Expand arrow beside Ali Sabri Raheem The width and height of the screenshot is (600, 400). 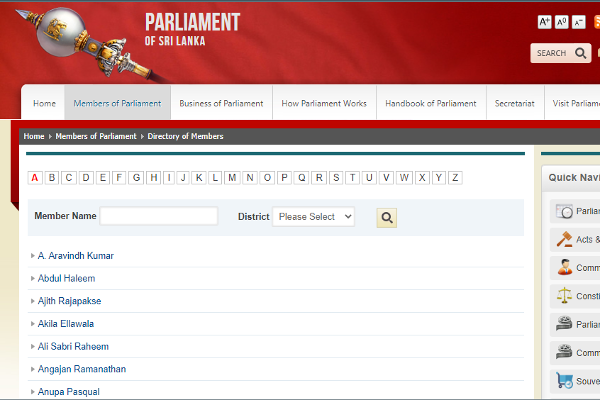point(33,346)
